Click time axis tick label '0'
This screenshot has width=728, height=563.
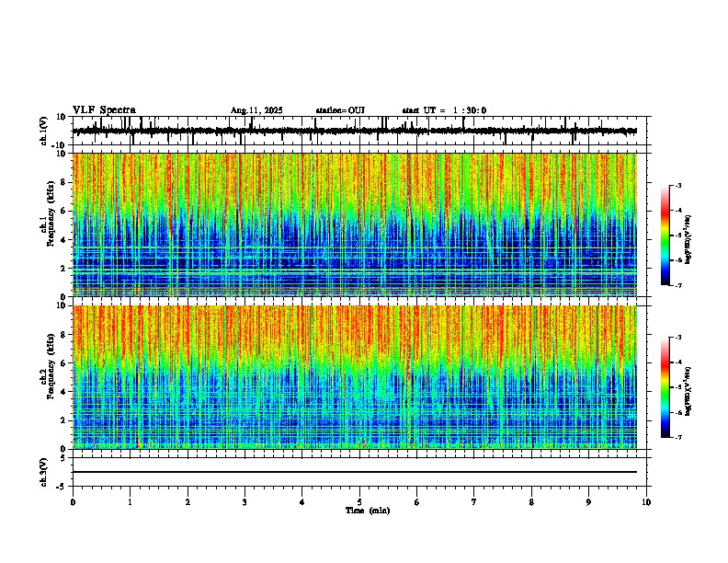pos(73,502)
